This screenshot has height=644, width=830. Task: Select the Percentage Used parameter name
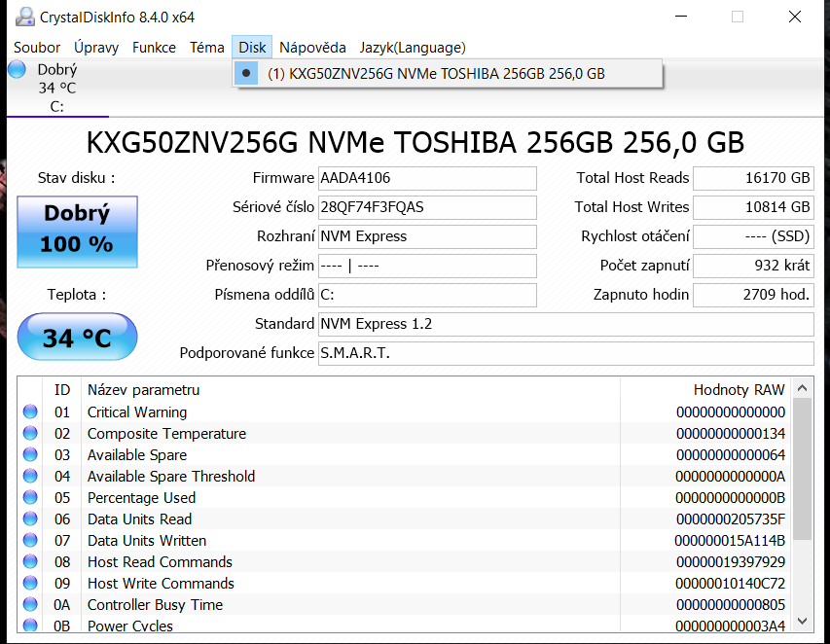(141, 498)
